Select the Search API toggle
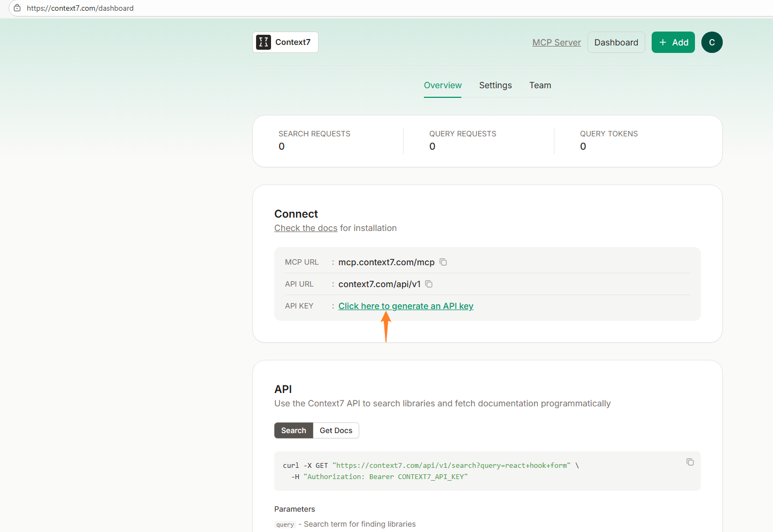The height and width of the screenshot is (532, 773). [293, 430]
